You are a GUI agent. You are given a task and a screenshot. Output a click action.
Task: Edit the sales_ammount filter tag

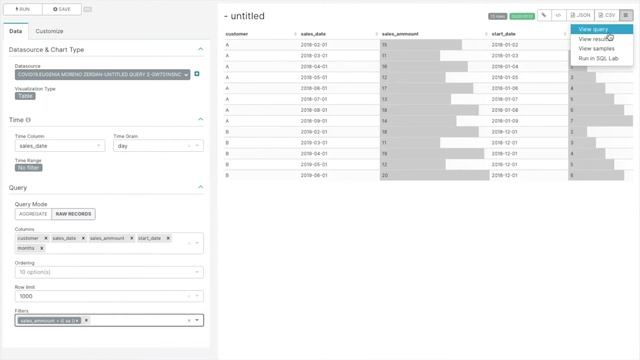(48, 321)
